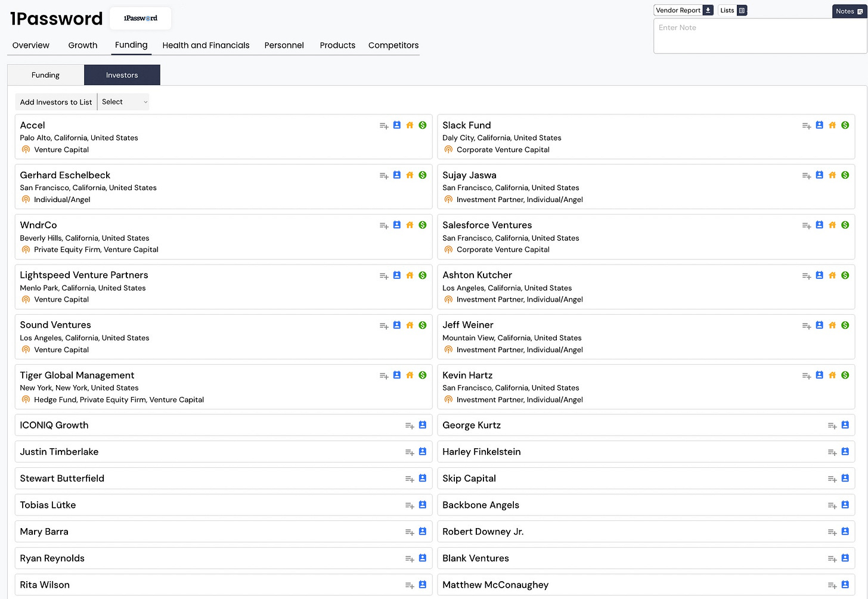Click the add-to-list icon for Matthew McConaughey
868x599 pixels.
pyautogui.click(x=832, y=586)
